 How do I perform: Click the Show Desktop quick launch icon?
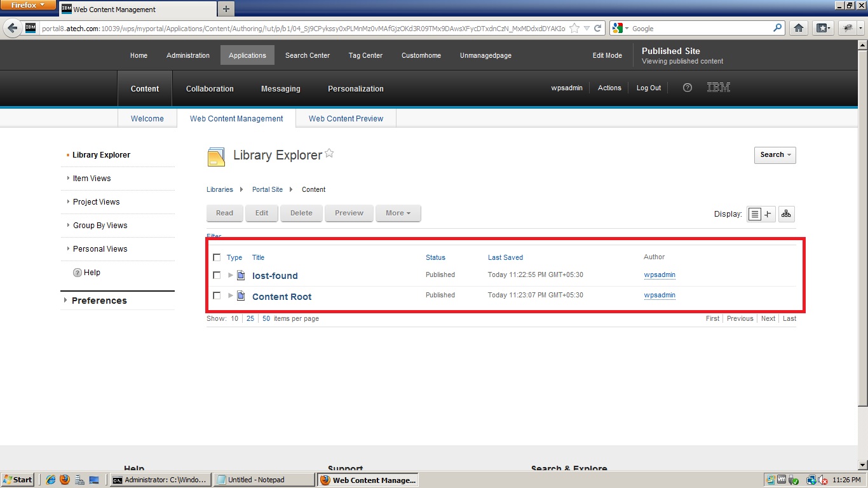(x=94, y=480)
